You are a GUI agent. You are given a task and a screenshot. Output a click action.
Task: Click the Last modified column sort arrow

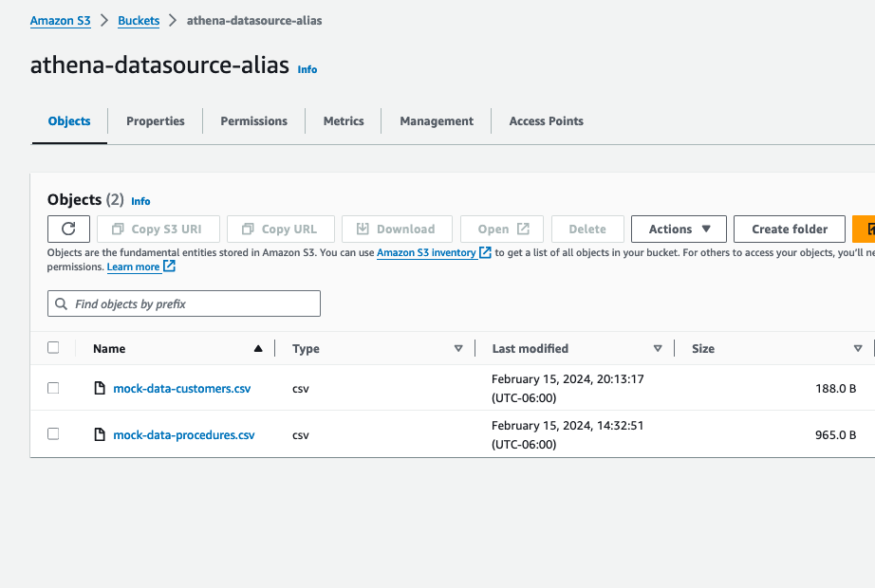tap(658, 349)
